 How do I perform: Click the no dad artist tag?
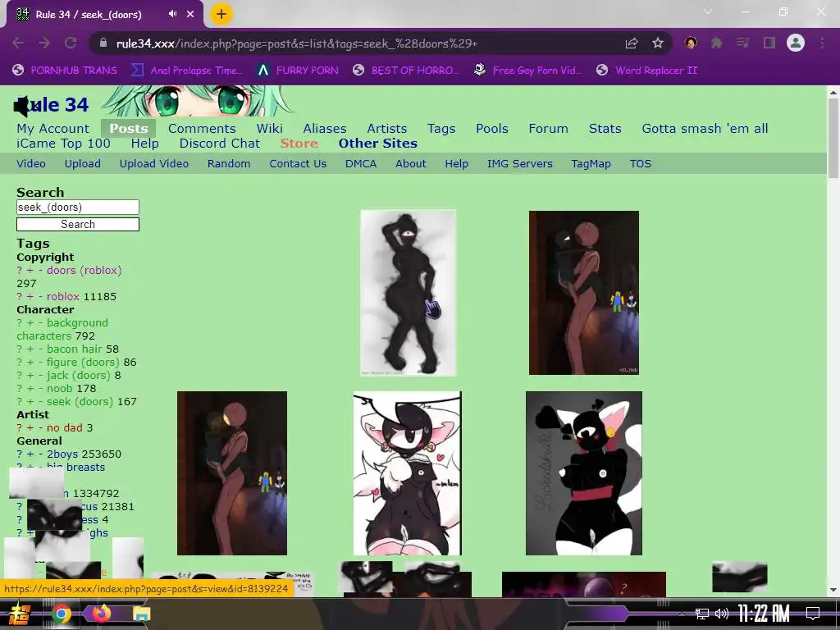pyautogui.click(x=64, y=427)
